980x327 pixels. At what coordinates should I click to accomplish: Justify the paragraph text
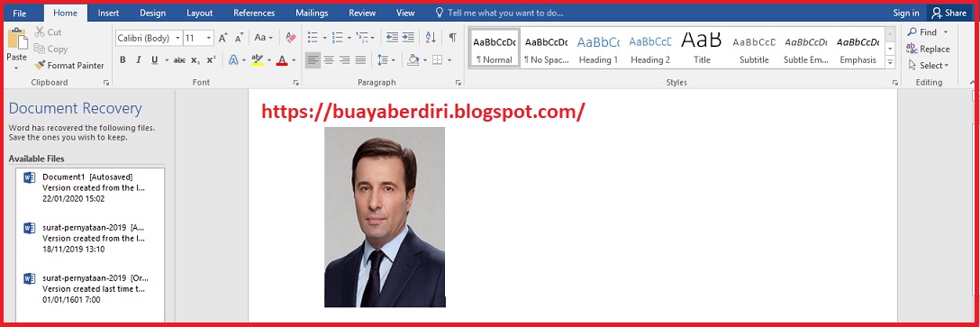coord(360,60)
